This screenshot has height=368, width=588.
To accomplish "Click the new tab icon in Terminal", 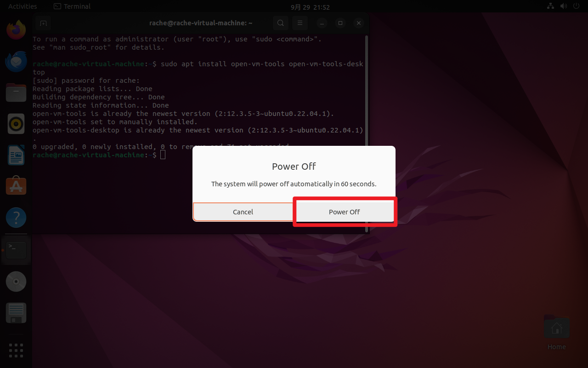I will click(43, 23).
